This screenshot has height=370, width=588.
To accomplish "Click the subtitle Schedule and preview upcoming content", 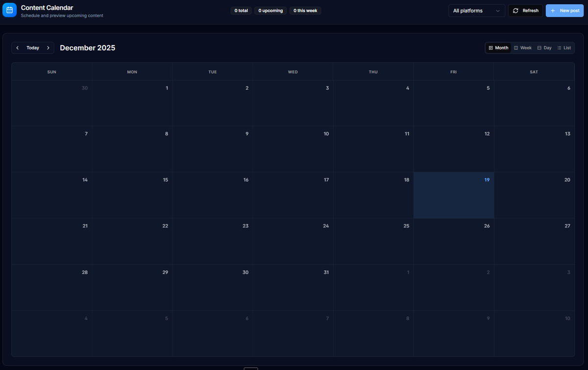I will (x=62, y=16).
